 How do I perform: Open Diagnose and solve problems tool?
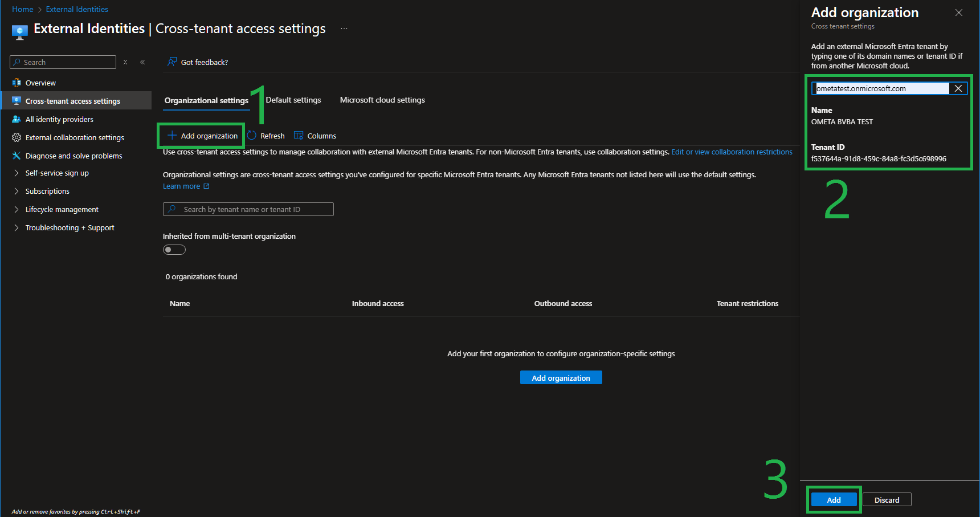pos(73,156)
